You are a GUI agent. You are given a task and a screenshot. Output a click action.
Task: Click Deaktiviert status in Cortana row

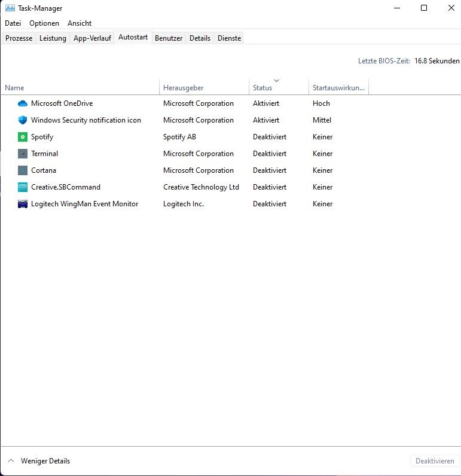270,170
